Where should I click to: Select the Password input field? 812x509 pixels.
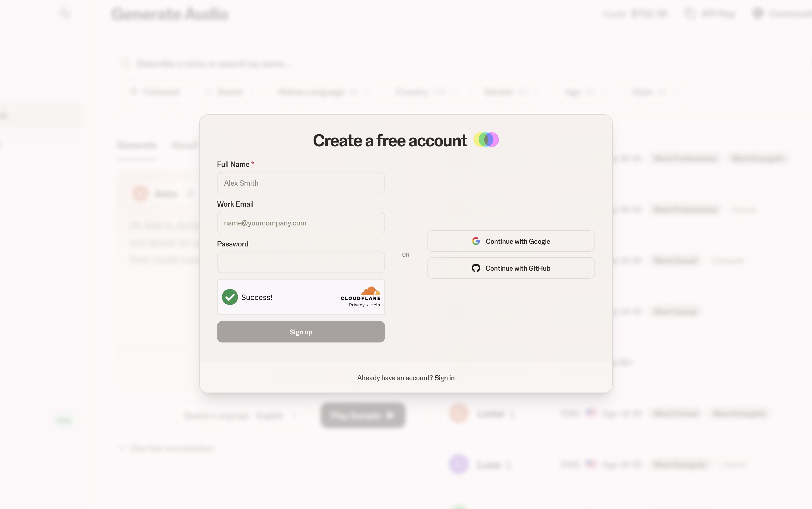tap(301, 262)
